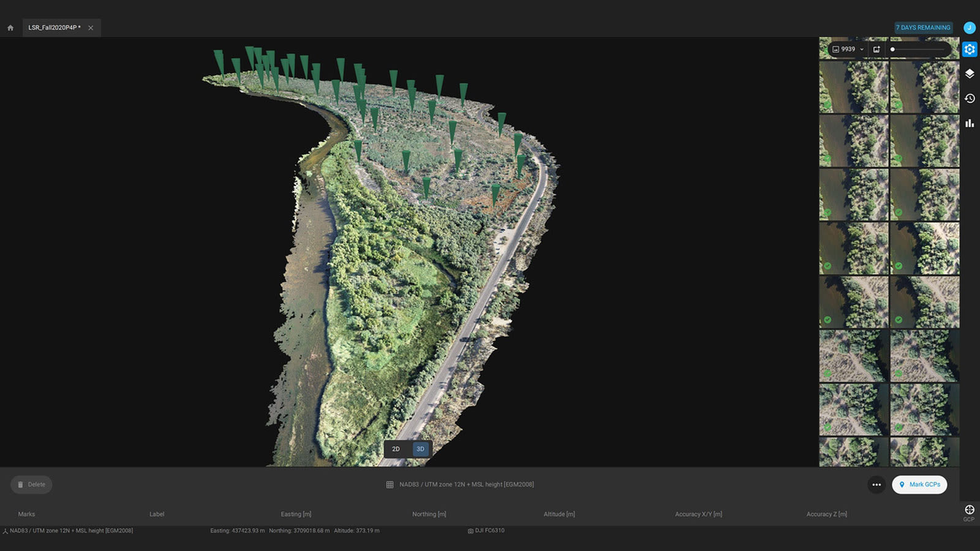Open the processing history icon
The image size is (980, 551).
click(970, 98)
